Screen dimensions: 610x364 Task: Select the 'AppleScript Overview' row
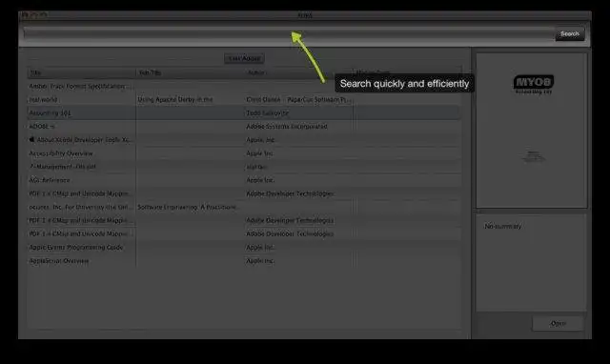pos(244,261)
